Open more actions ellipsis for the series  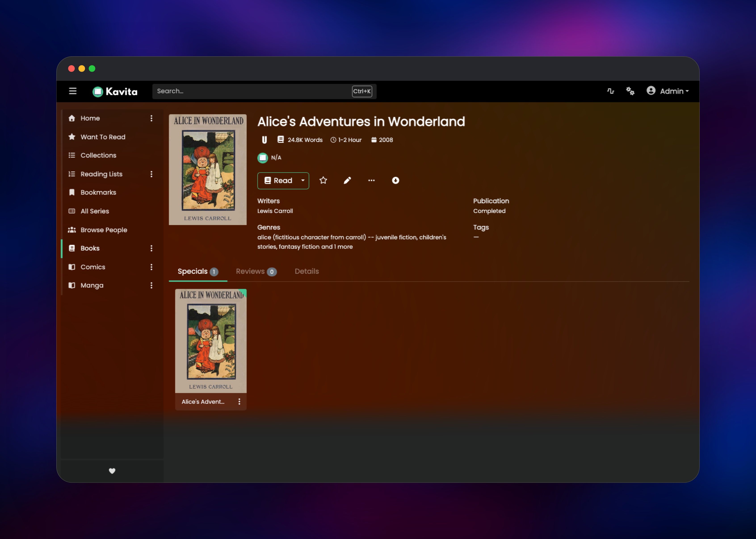click(x=371, y=180)
